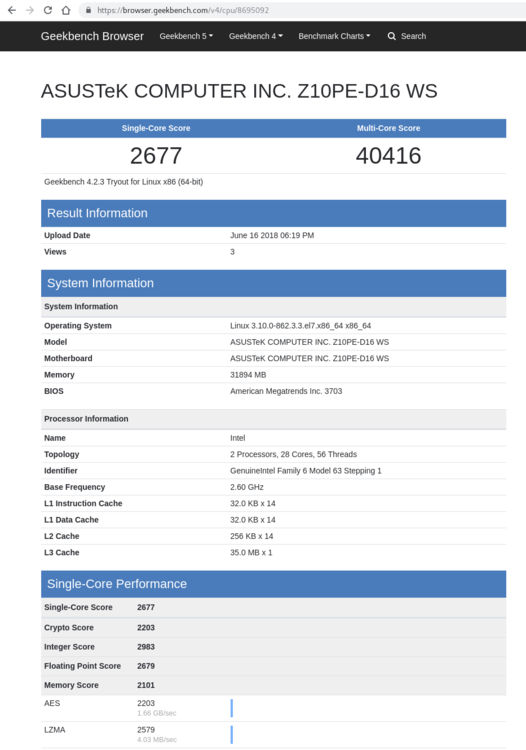Open Search in the navigation bar

pyautogui.click(x=406, y=36)
